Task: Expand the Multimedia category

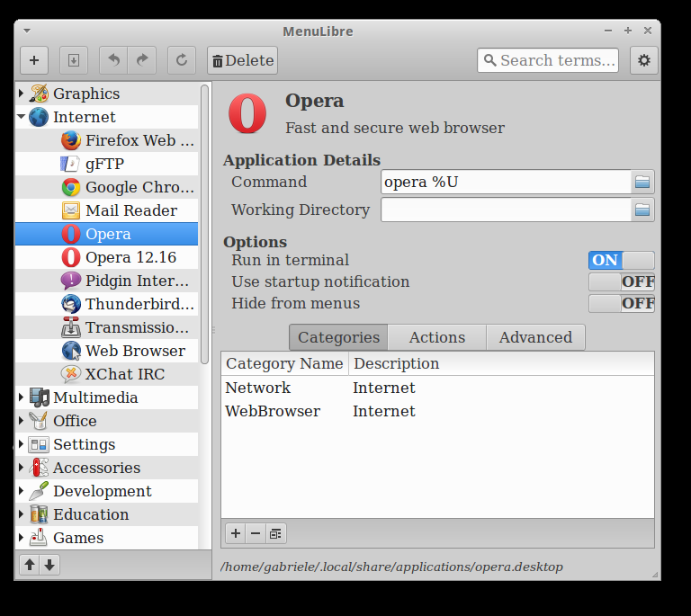Action: [x=21, y=397]
